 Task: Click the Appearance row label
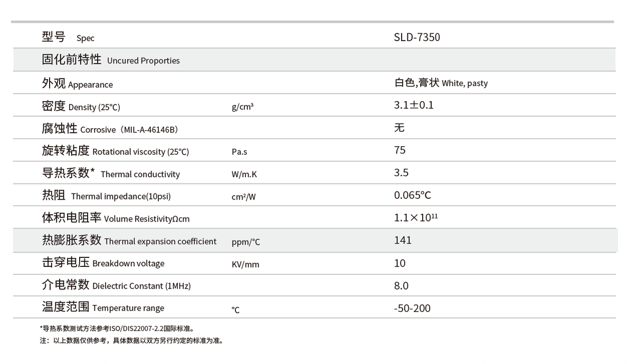78,84
